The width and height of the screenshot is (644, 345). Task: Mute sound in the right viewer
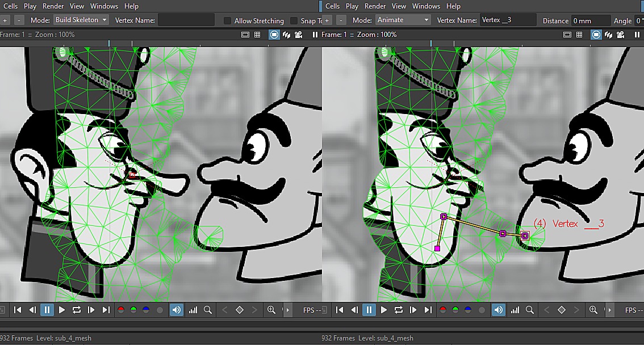[499, 310]
